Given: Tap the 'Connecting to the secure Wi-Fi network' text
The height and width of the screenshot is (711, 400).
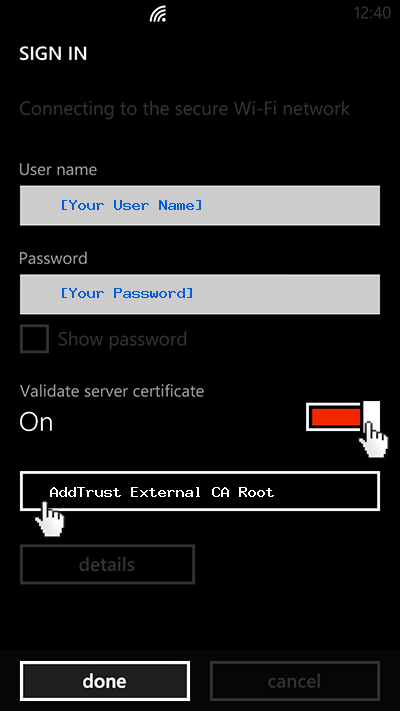Looking at the screenshot, I should pos(185,109).
